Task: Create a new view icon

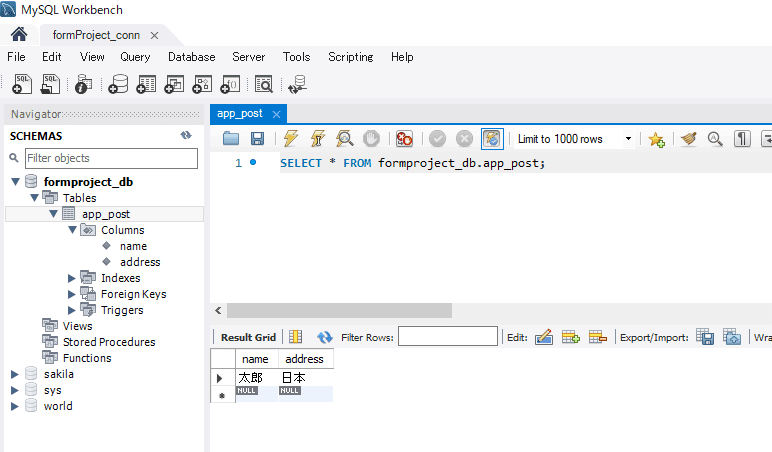Action: [174, 84]
